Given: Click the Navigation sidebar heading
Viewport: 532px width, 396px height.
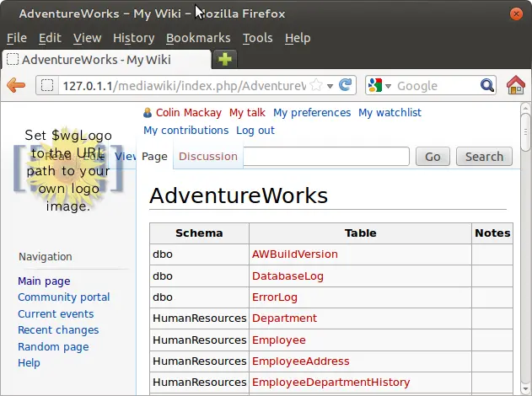Looking at the screenshot, I should (x=46, y=257).
